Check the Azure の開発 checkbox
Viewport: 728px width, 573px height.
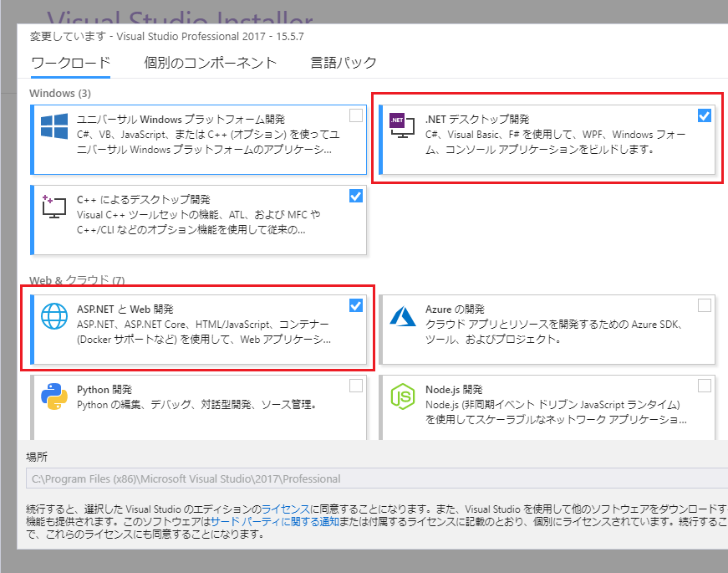click(705, 305)
